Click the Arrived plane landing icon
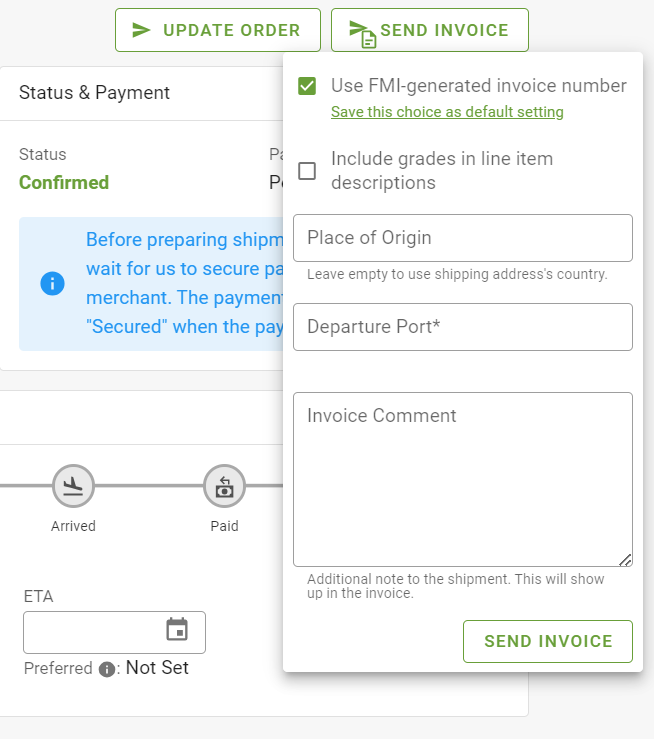This screenshot has width=654, height=739. pyautogui.click(x=73, y=486)
